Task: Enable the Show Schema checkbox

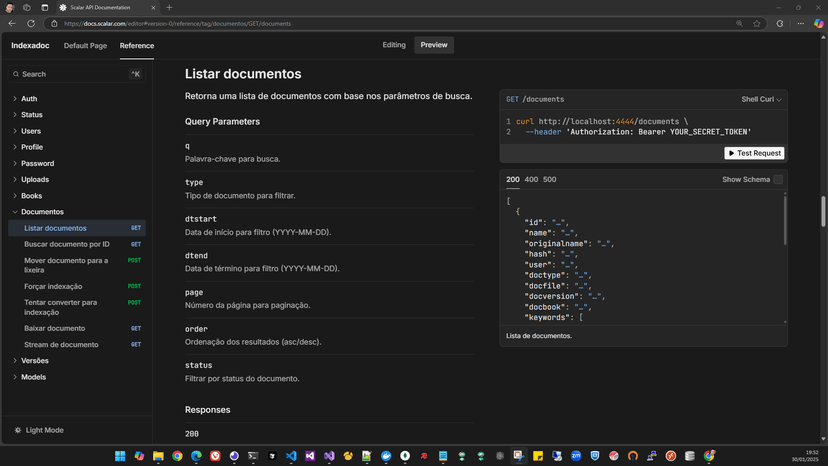Action: (x=778, y=180)
